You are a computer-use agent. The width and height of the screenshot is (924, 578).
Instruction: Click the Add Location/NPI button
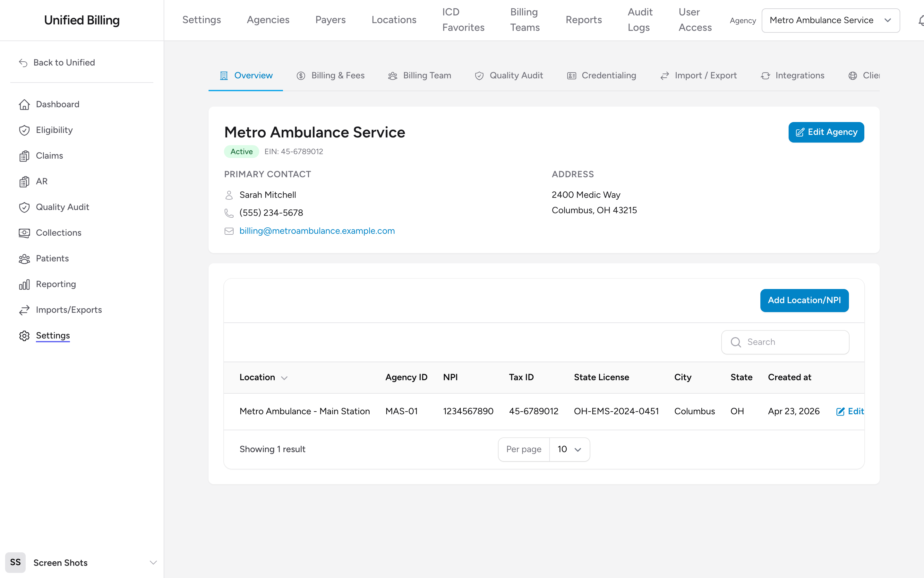pyautogui.click(x=804, y=301)
